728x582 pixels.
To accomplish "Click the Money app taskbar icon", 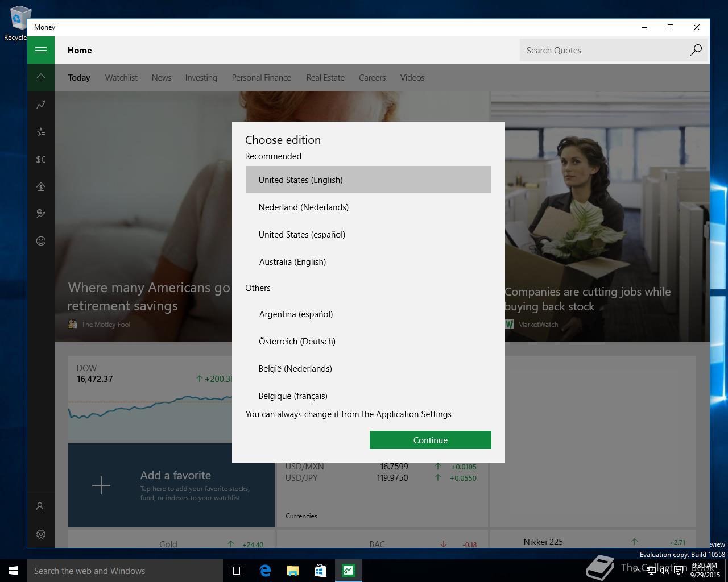I will point(348,571).
